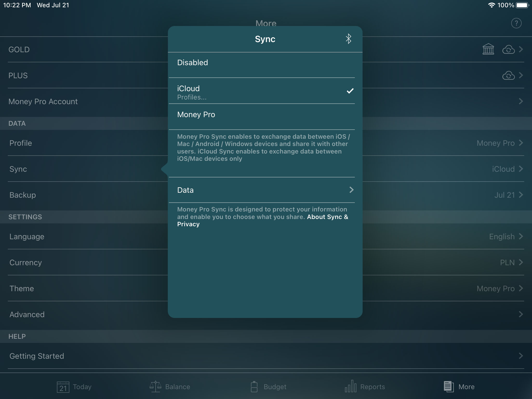Click the cloud upload icon next to PLUS
532x399 pixels.
tap(509, 75)
